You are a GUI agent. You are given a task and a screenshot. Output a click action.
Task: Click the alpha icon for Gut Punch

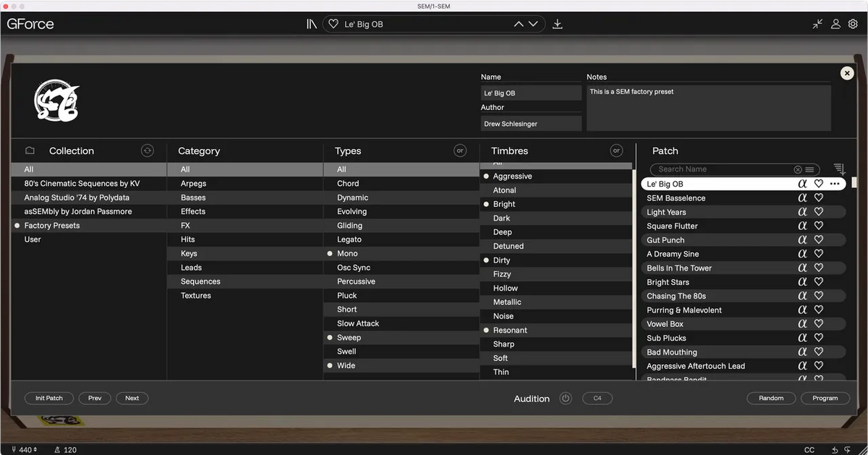tap(802, 240)
